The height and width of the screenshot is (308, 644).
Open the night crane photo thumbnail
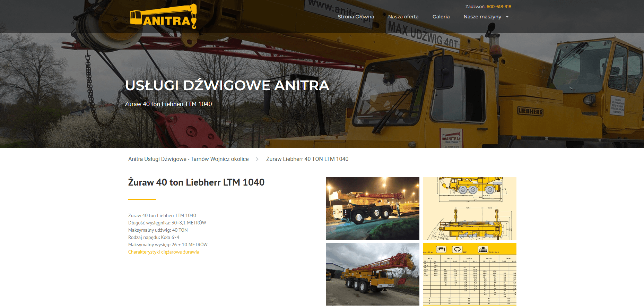tap(373, 208)
